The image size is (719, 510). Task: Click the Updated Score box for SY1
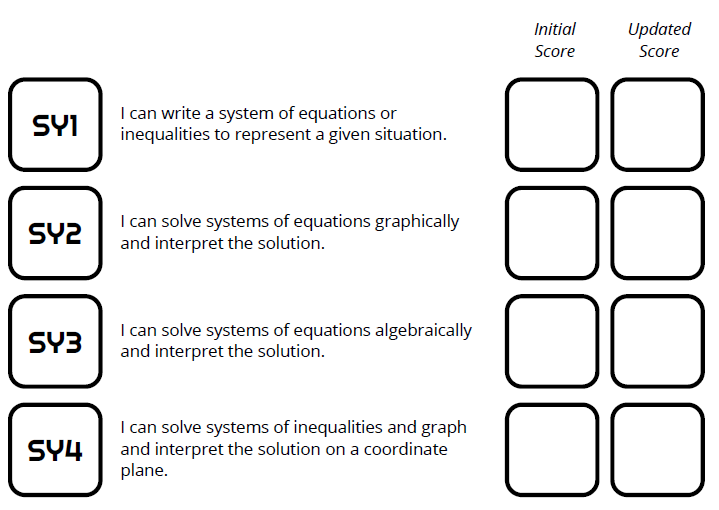[x=658, y=125]
